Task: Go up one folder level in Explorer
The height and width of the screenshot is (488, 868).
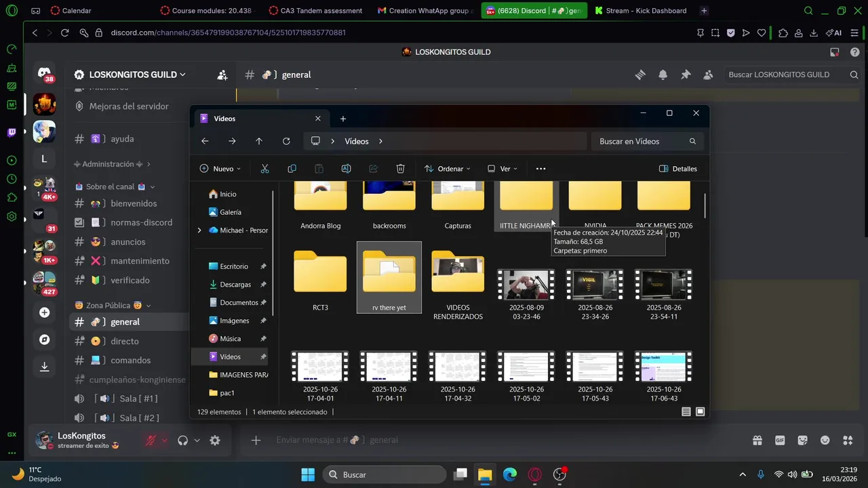Action: [259, 141]
